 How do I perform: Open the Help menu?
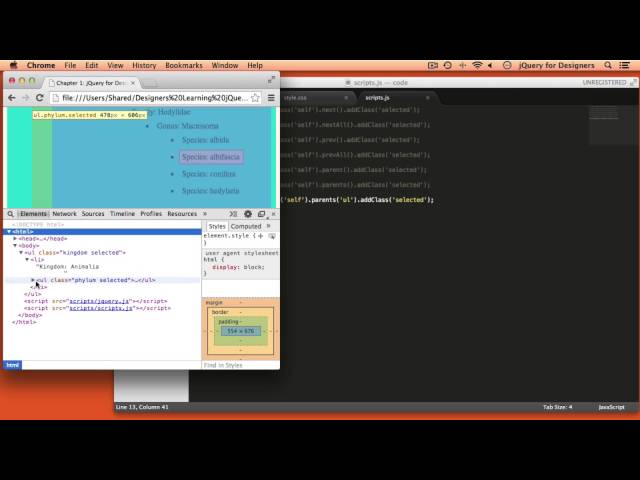[x=255, y=65]
